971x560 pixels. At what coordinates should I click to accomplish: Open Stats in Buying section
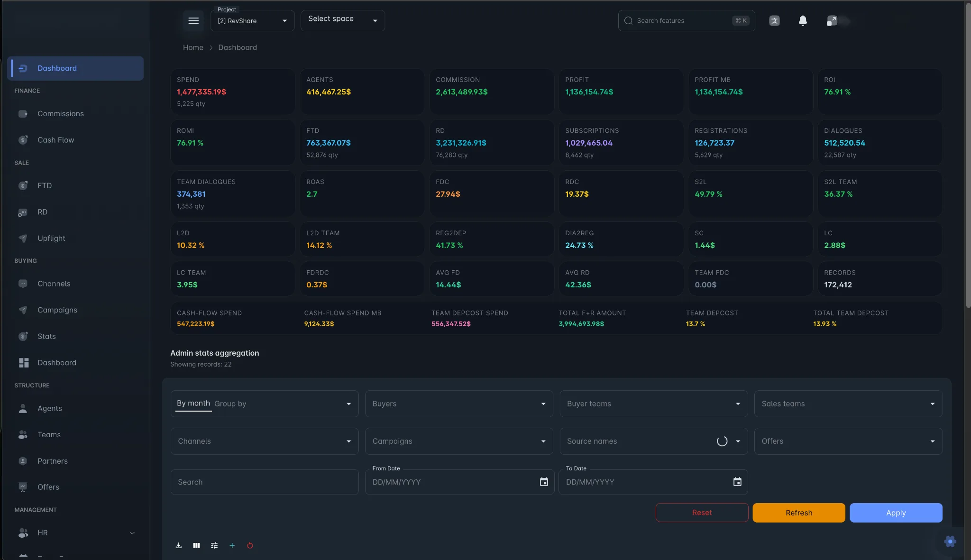click(75, 336)
